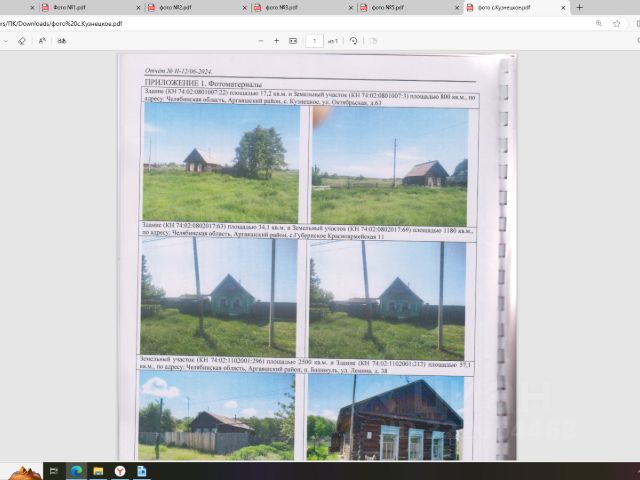Open Task View on the taskbar

coord(53,471)
